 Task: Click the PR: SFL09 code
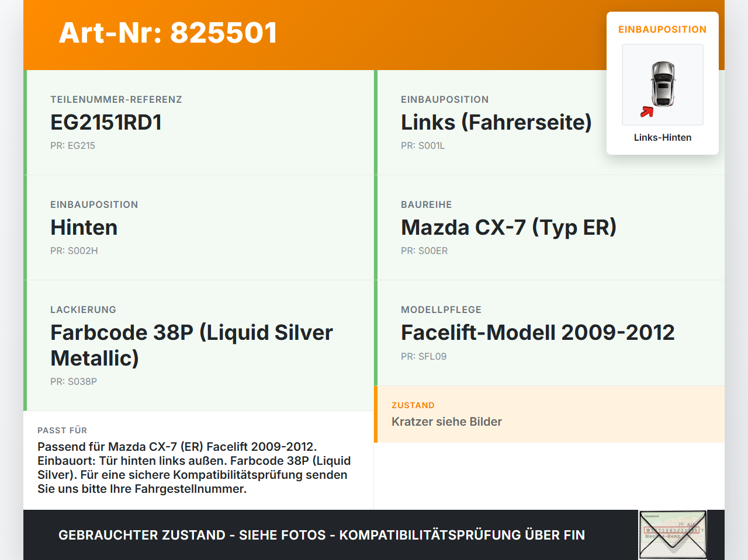click(424, 356)
